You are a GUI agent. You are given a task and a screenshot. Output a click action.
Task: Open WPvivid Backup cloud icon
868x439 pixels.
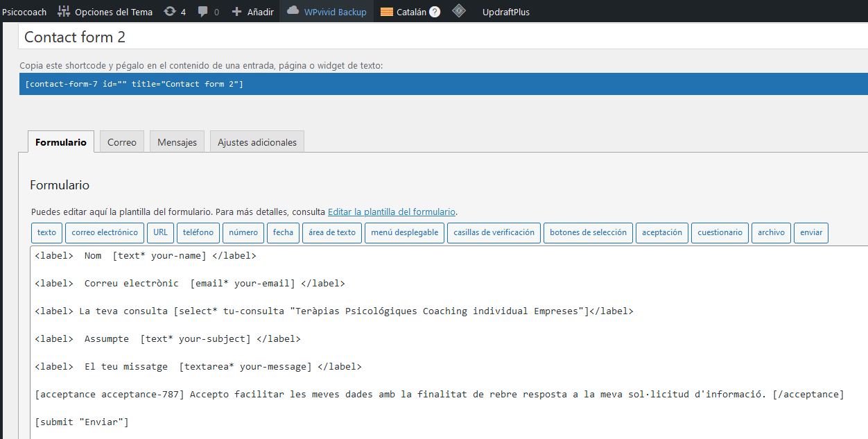point(293,11)
